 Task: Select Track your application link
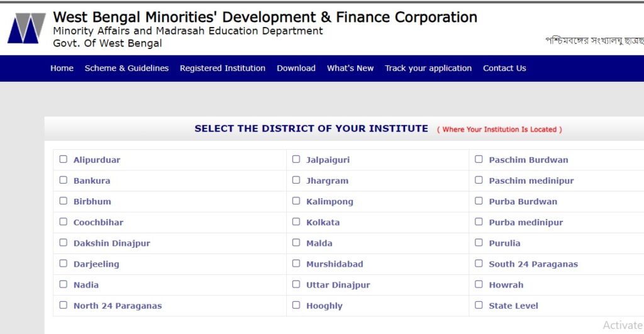[428, 68]
